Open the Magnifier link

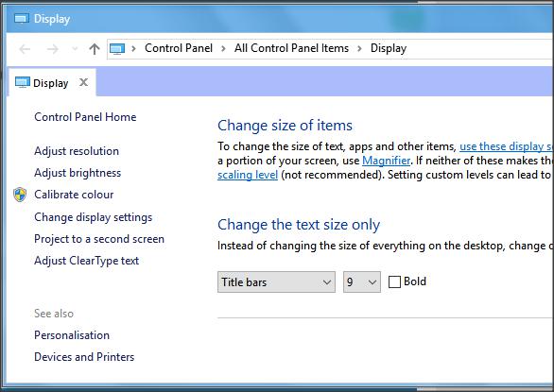(386, 161)
